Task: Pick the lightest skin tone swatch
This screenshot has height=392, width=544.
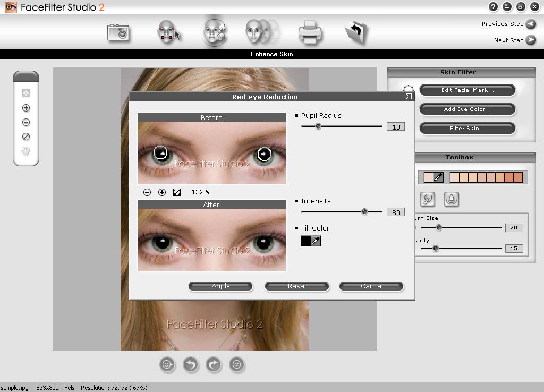Action: click(455, 177)
